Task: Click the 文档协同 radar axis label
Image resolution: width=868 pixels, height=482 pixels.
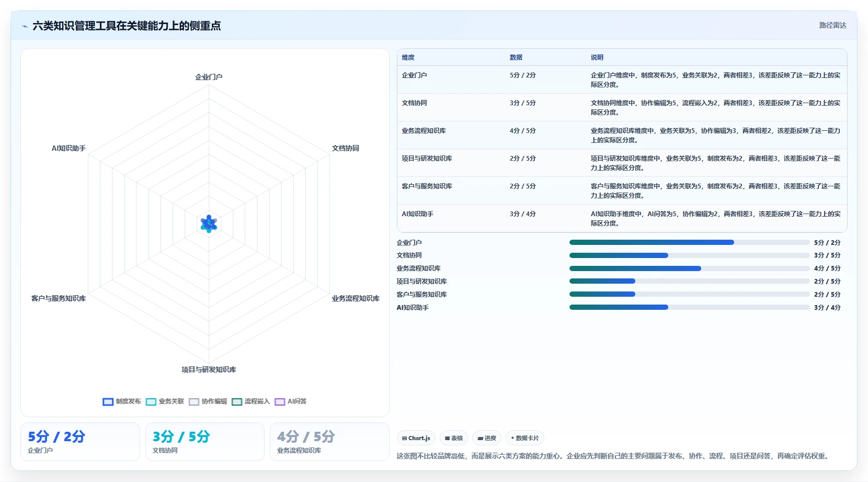Action: [346, 148]
